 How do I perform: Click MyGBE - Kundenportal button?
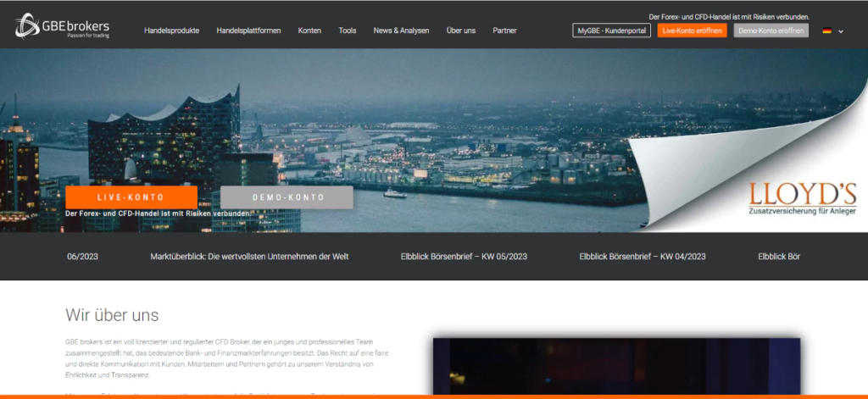tap(612, 30)
